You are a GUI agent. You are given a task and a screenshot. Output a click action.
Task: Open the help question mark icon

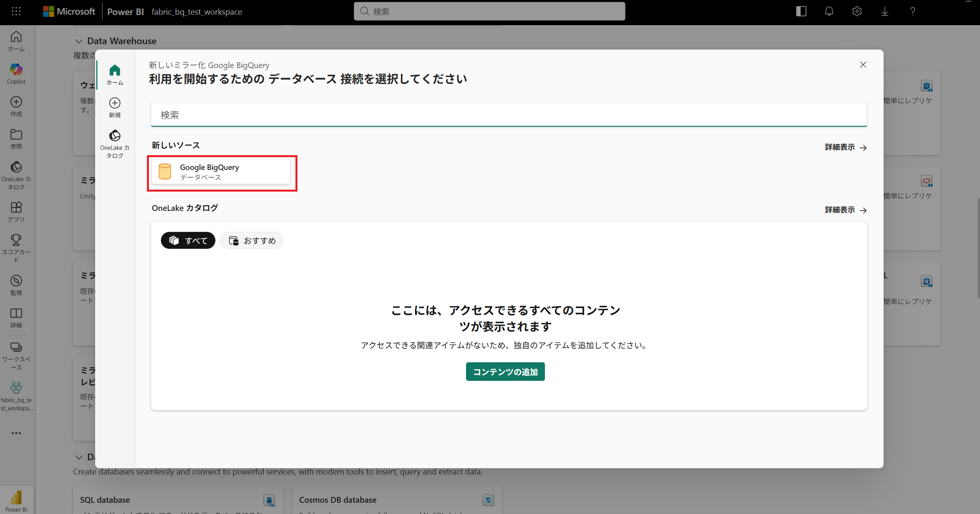(x=912, y=11)
